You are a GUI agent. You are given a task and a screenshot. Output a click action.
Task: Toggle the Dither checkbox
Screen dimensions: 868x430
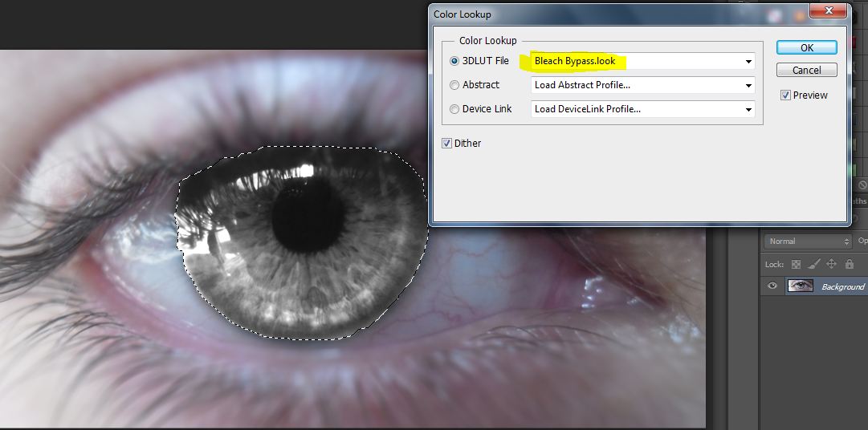[x=446, y=144]
